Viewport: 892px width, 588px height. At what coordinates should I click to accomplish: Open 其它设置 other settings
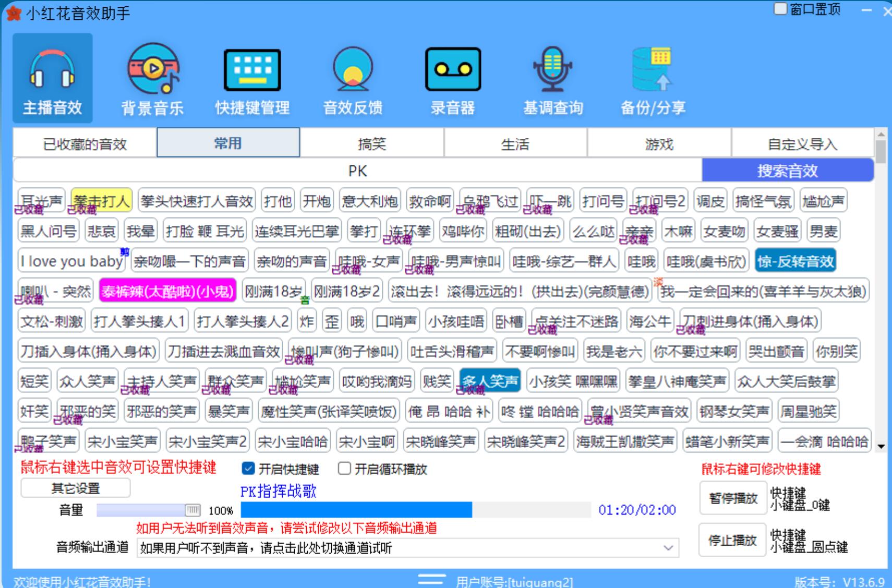point(75,488)
